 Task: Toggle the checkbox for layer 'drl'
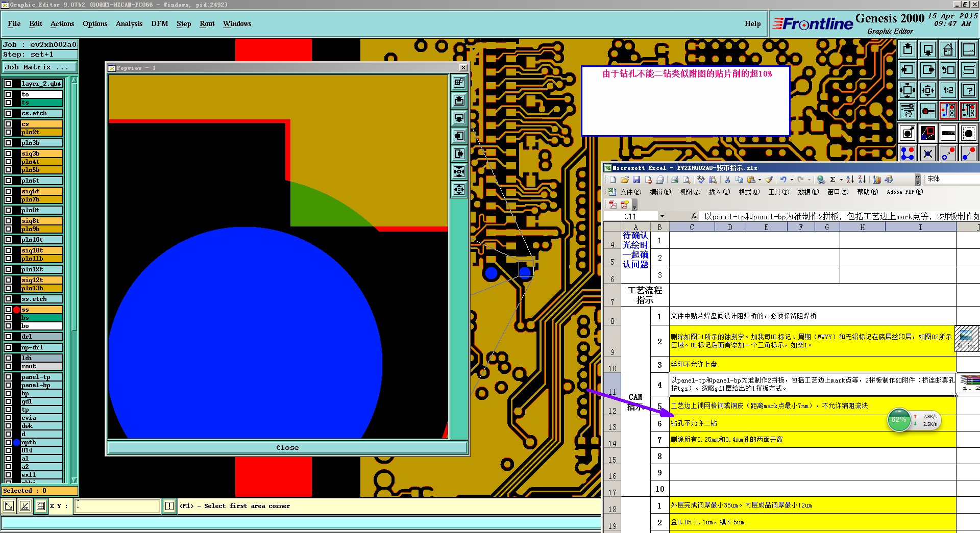[8, 337]
